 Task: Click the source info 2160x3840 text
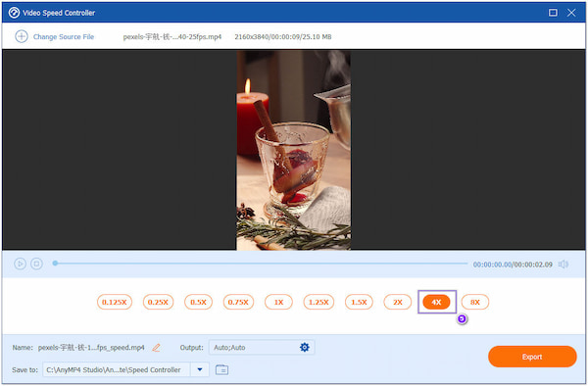pos(283,36)
